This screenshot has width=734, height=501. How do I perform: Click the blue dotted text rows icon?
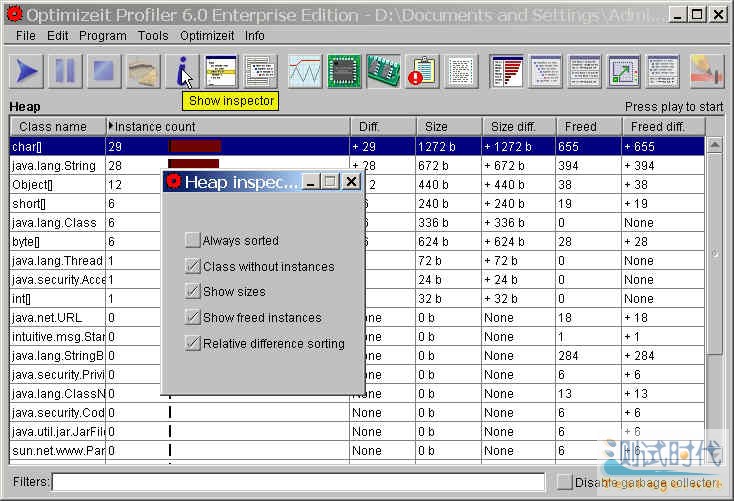pos(585,72)
